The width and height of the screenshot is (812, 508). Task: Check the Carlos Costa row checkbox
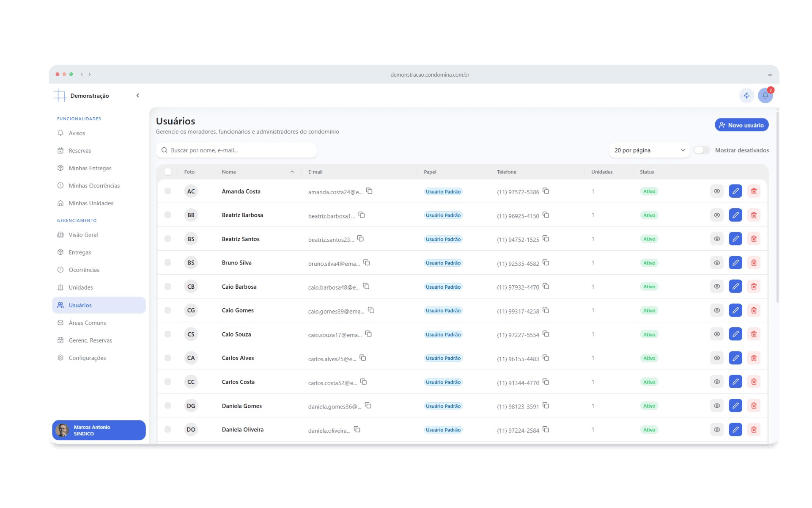[x=168, y=382]
